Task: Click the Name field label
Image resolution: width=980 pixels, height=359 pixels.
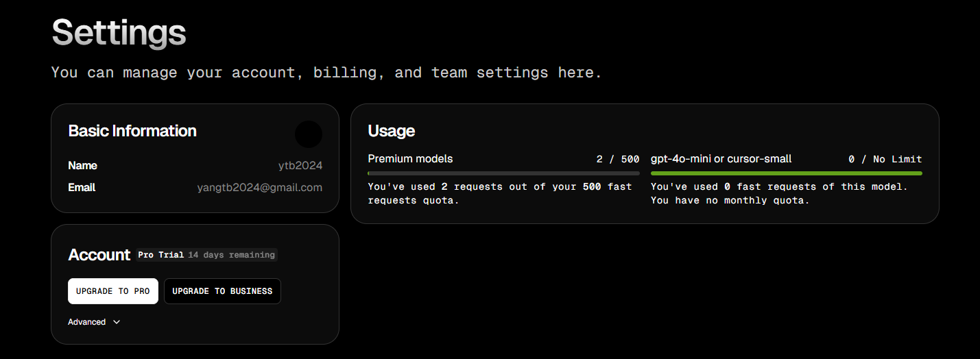Action: 82,166
